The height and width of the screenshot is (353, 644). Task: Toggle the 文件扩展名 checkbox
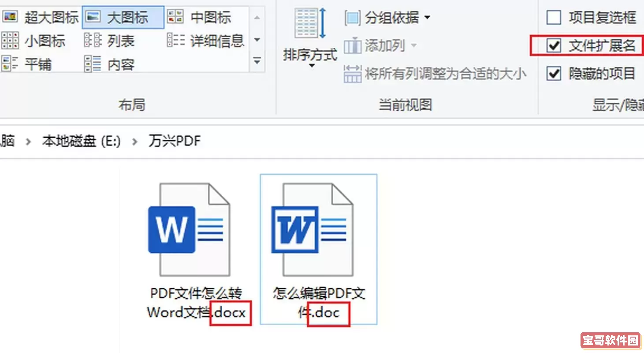[x=554, y=45]
